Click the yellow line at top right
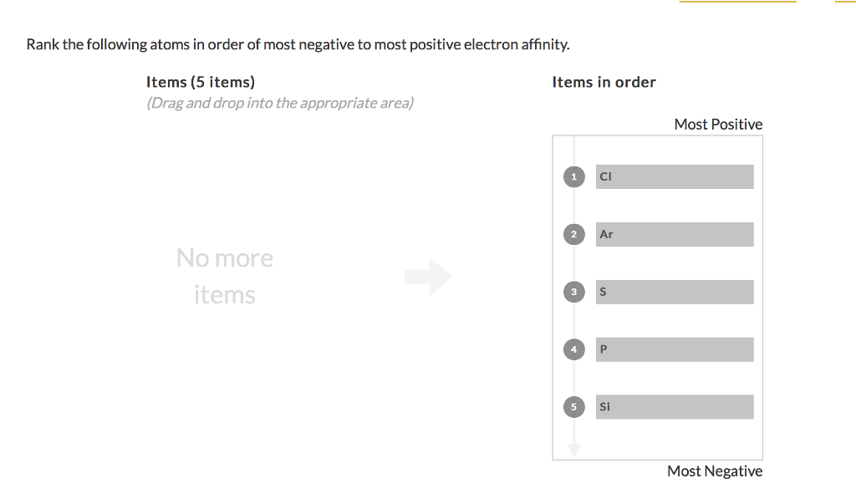This screenshot has width=856, height=504. click(x=737, y=2)
